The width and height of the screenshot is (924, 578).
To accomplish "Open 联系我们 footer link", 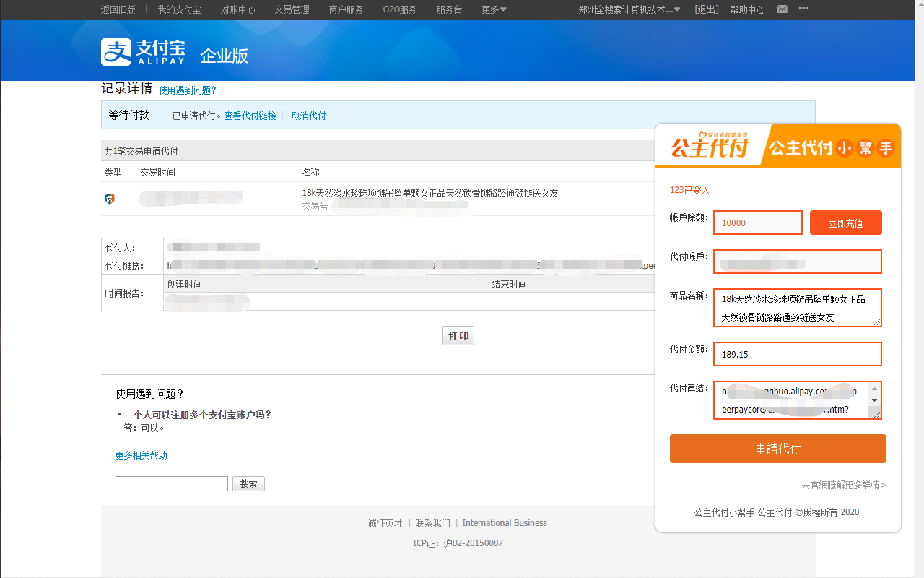I will (432, 523).
